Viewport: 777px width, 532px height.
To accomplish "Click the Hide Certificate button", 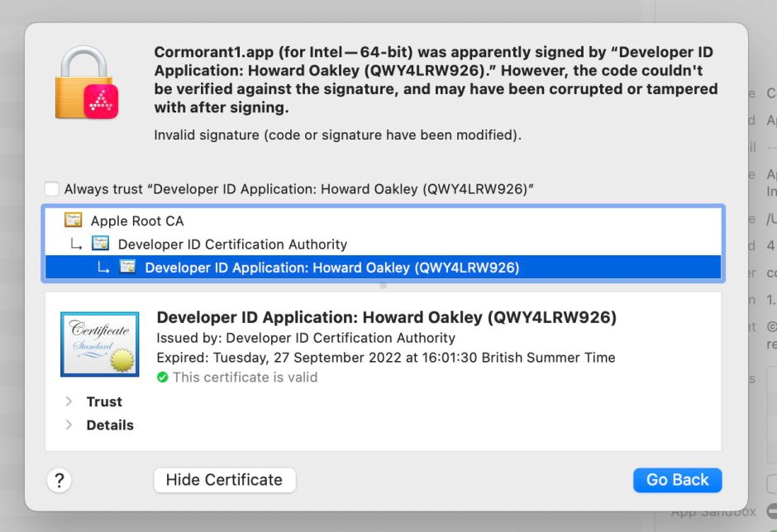I will 224,480.
